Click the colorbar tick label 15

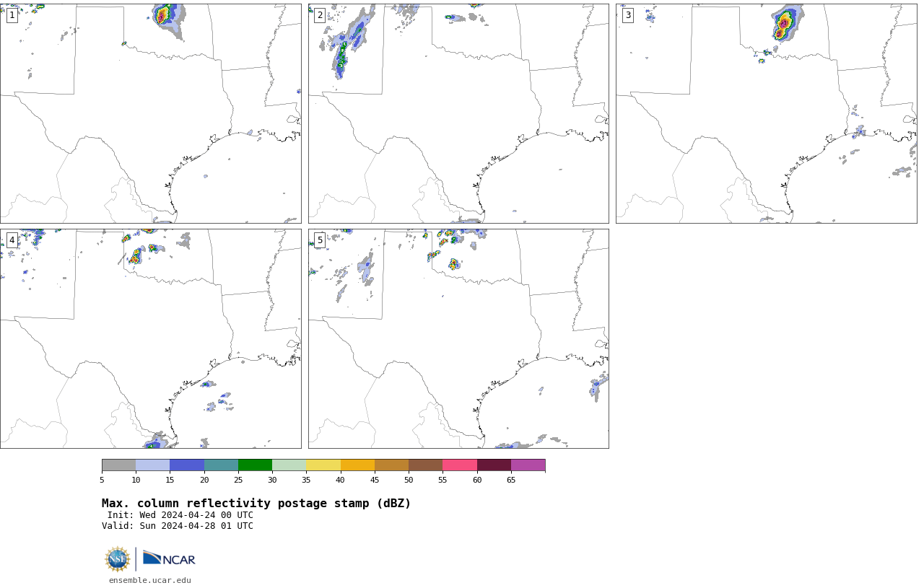(x=170, y=480)
